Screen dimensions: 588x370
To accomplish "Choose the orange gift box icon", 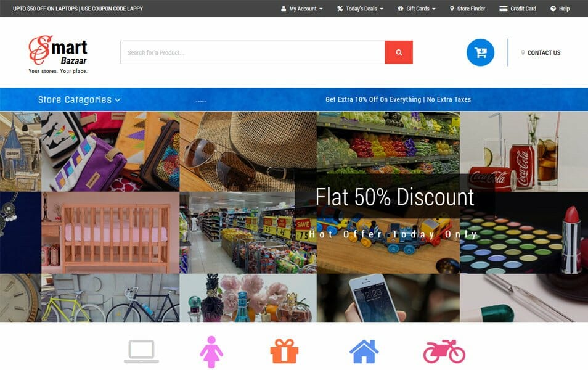I will 284,351.
